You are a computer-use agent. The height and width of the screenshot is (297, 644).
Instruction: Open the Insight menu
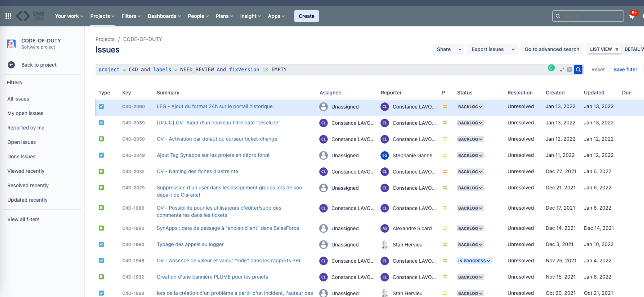point(250,16)
